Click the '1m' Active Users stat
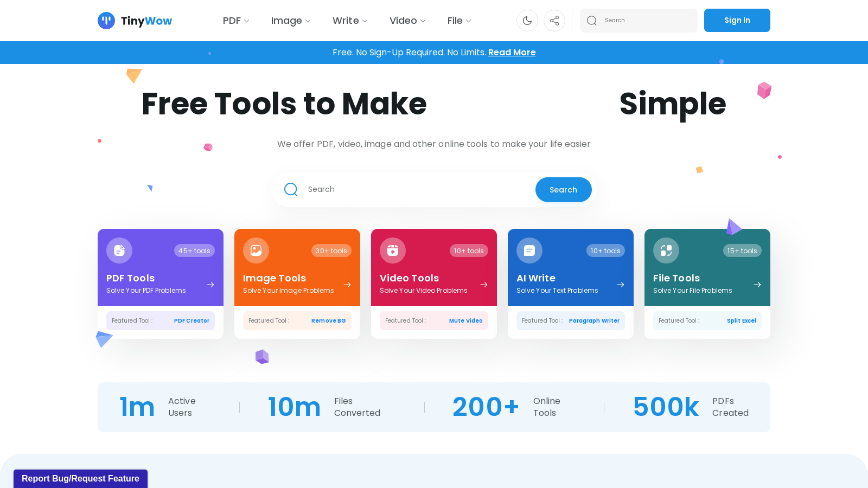 click(158, 407)
